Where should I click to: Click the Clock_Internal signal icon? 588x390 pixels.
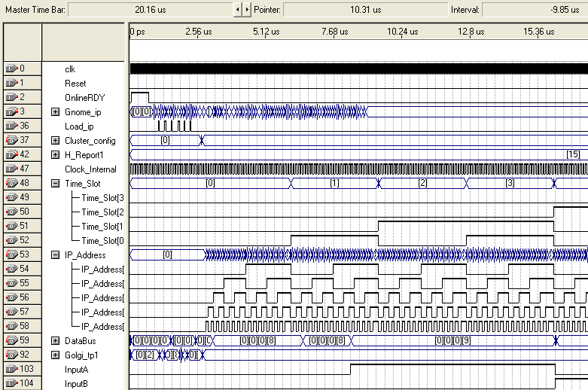[x=11, y=169]
